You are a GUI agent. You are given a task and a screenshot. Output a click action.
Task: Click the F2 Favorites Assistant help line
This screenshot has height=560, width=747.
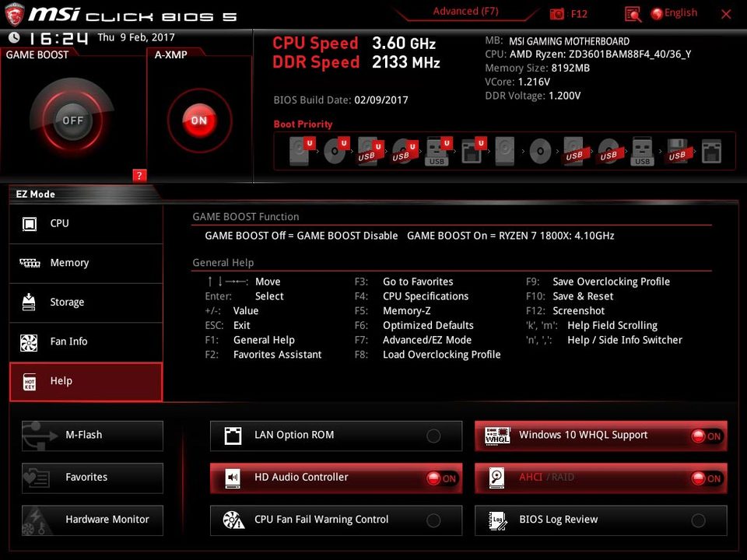pyautogui.click(x=264, y=355)
